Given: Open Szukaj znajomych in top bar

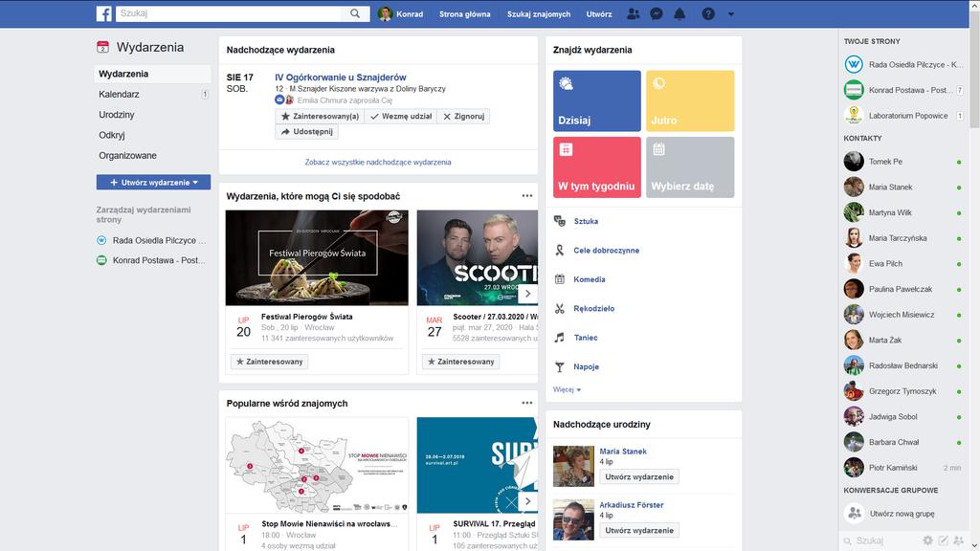Looking at the screenshot, I should 539,13.
